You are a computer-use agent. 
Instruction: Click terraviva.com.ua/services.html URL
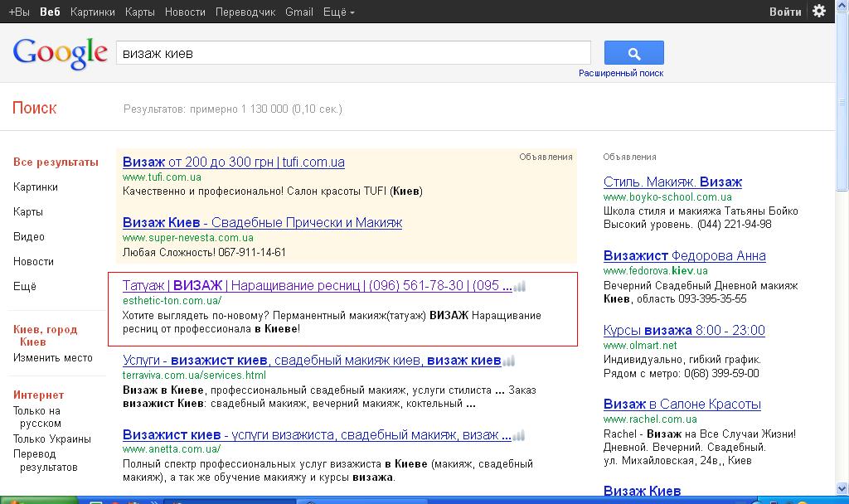tap(194, 376)
